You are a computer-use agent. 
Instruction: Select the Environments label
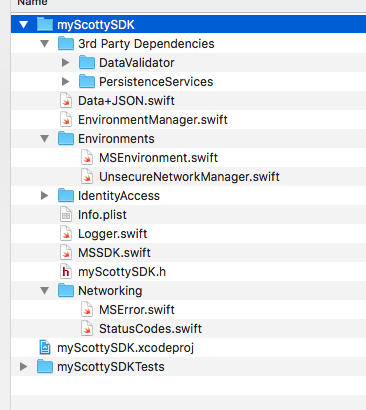(116, 139)
